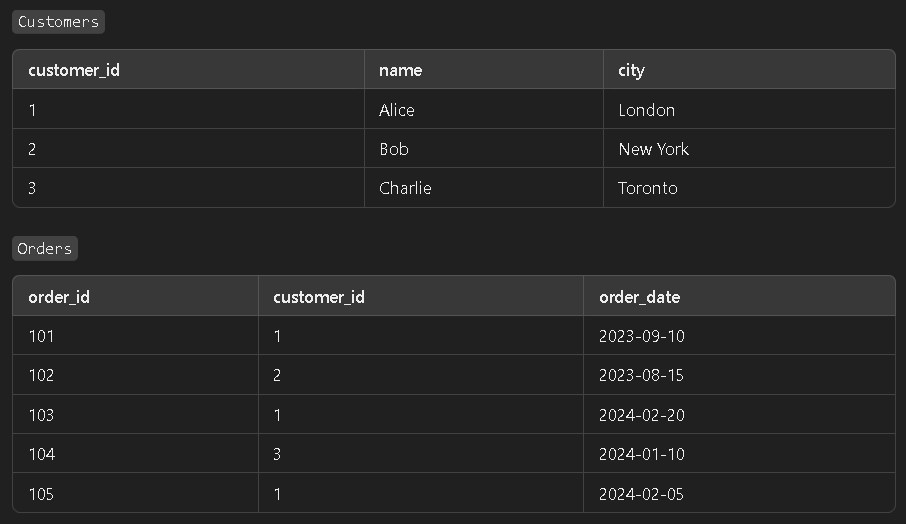The image size is (906, 524).
Task: Click the "Customers" table label
Action: [x=58, y=22]
